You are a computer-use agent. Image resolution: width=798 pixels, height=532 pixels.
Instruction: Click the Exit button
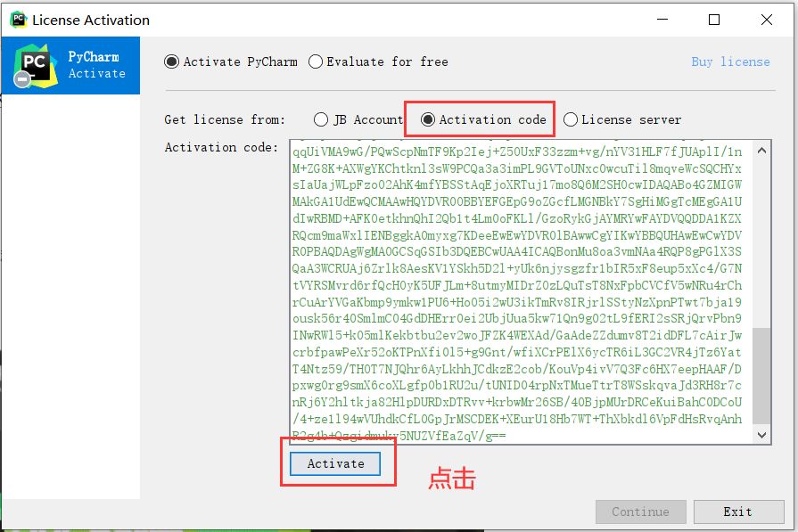738,512
